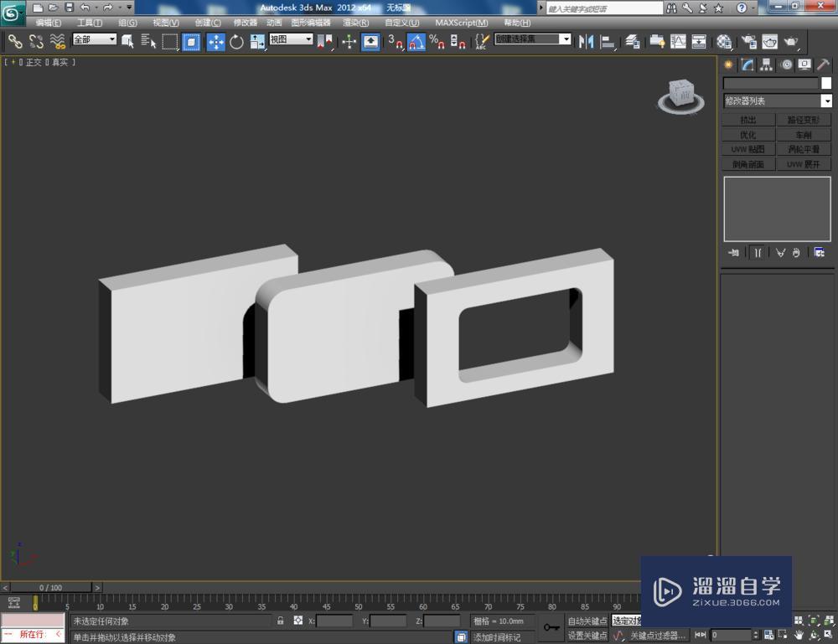This screenshot has width=838, height=644.
Task: Apply the 挤出 (Extrude) modifier button
Action: tap(747, 119)
